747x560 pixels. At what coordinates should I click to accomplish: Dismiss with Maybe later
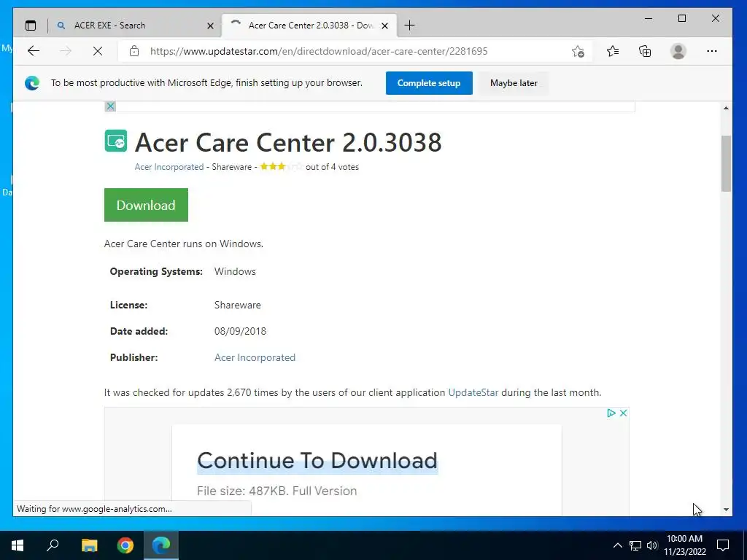[514, 83]
